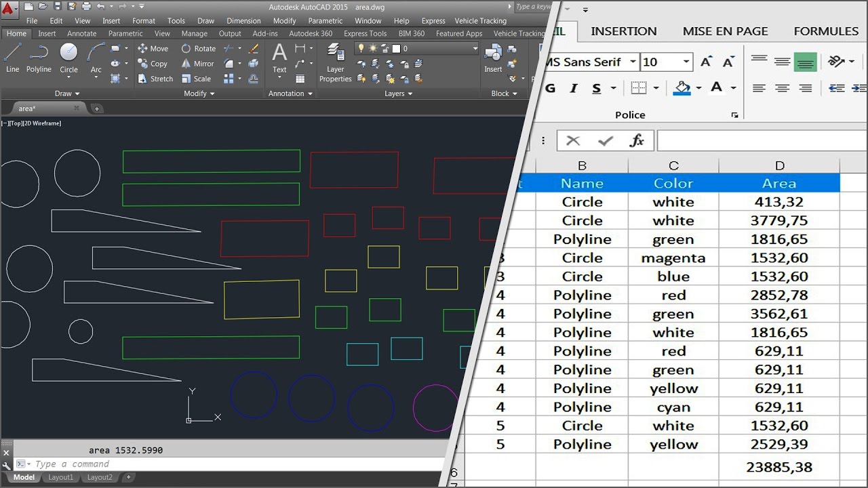This screenshot has width=868, height=488.
Task: Toggle Excel align left
Action: [759, 88]
